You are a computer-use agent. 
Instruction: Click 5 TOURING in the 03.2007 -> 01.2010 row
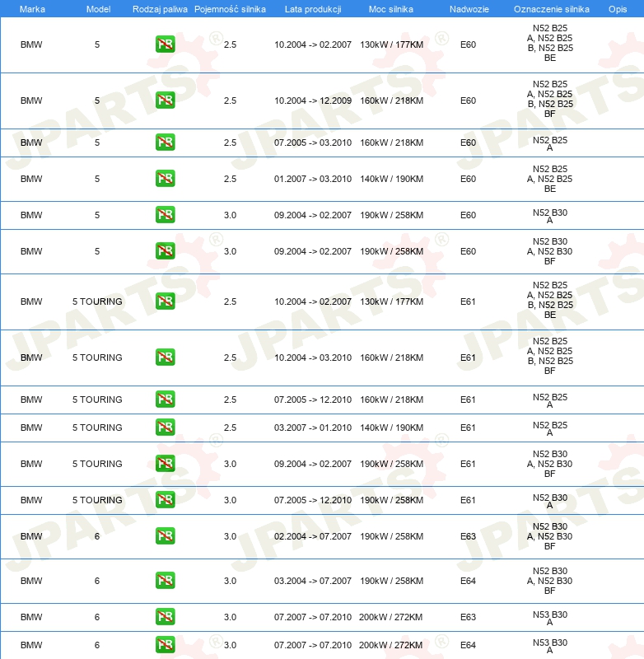[97, 428]
